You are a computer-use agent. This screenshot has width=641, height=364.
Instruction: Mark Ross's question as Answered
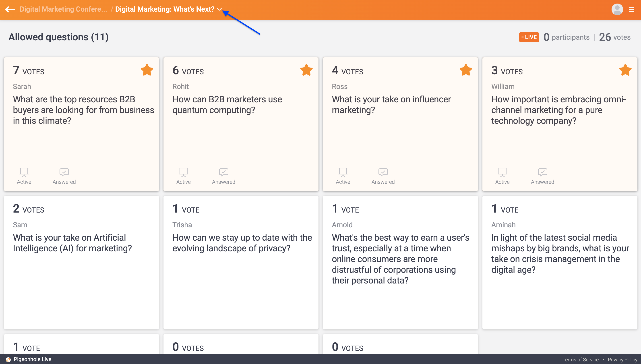pos(383,176)
